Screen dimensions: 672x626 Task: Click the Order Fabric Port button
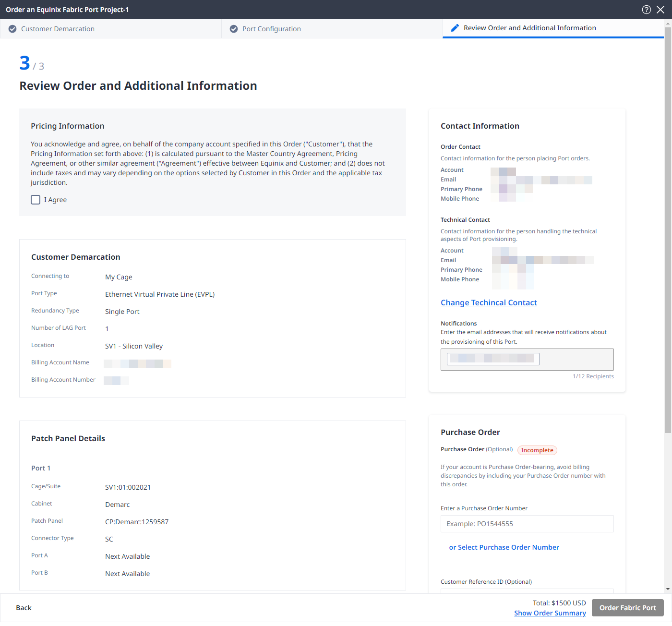[628, 608]
